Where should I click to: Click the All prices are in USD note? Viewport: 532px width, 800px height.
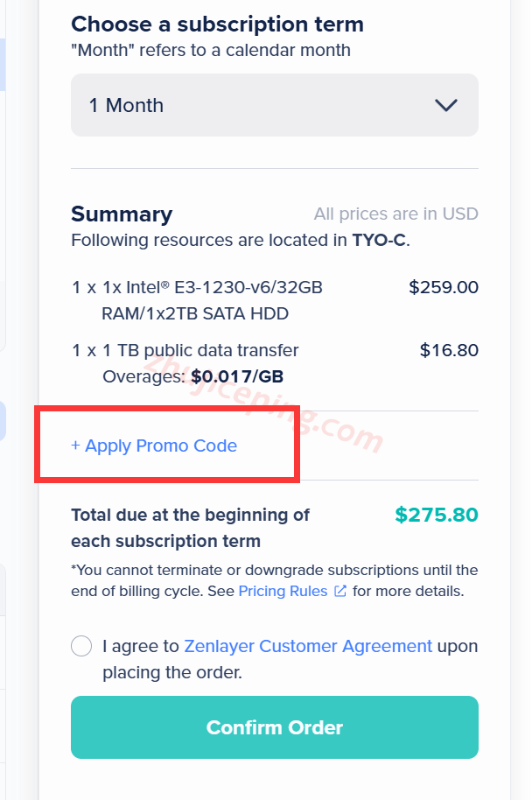click(395, 214)
